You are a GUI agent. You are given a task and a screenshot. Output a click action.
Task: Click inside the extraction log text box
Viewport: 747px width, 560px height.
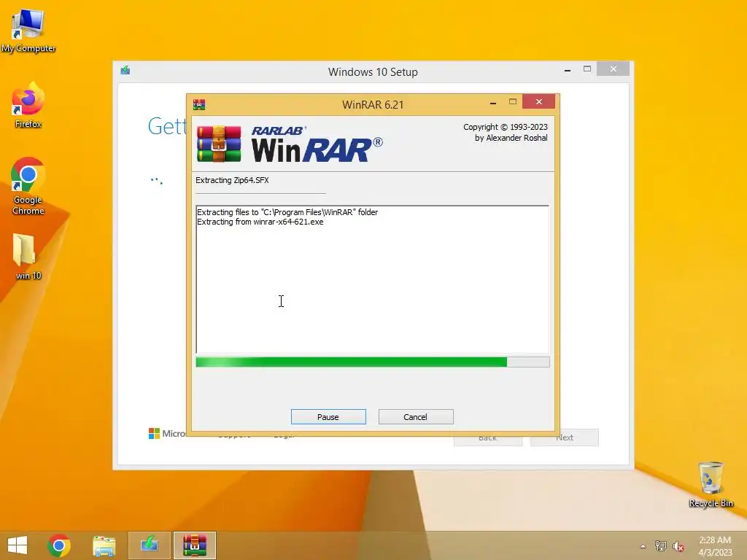coord(373,279)
